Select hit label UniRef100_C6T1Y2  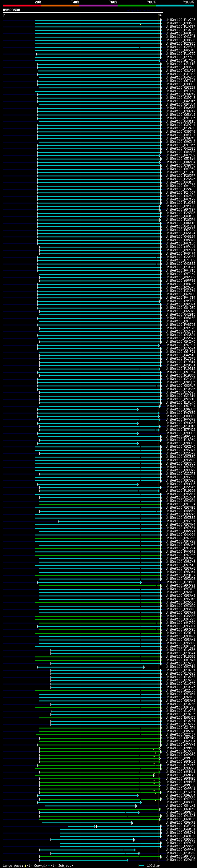(180, 81)
